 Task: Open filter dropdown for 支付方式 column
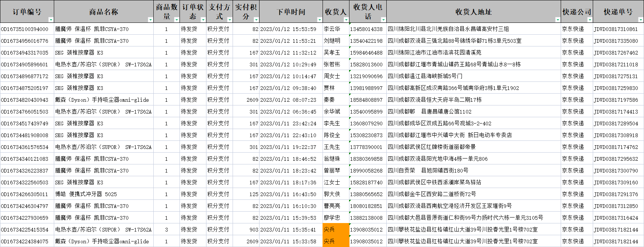(229, 20)
